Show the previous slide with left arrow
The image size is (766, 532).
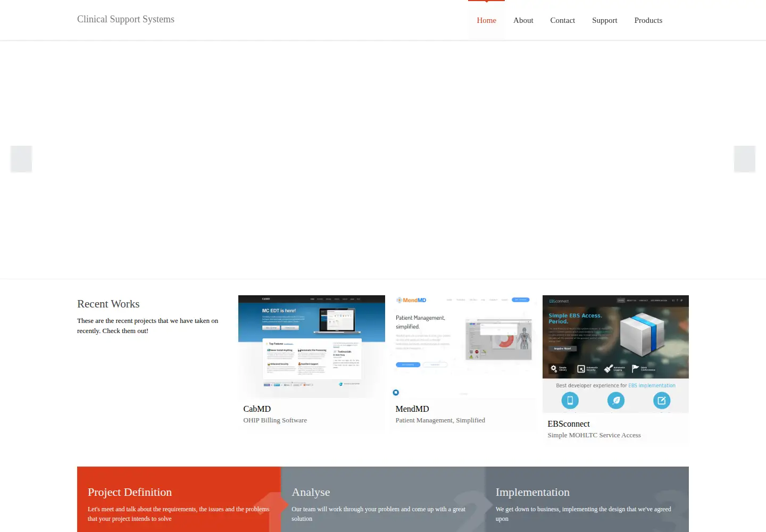(x=21, y=159)
